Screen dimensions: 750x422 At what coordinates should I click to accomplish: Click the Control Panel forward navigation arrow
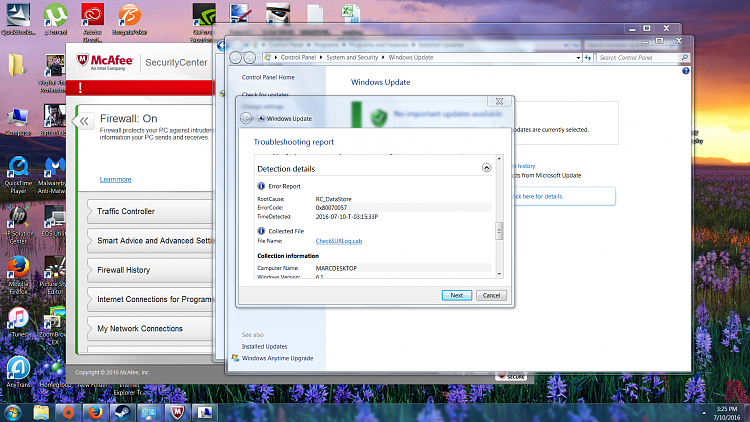coord(249,57)
